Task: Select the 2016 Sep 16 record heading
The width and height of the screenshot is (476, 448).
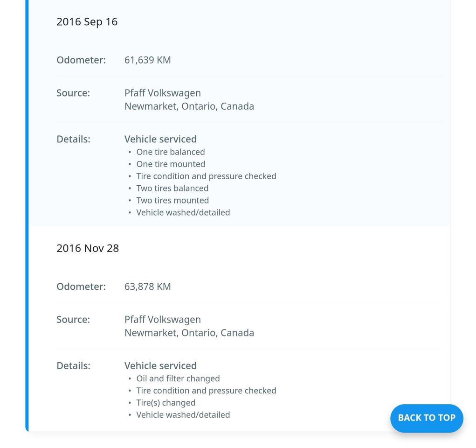Action: [x=87, y=21]
